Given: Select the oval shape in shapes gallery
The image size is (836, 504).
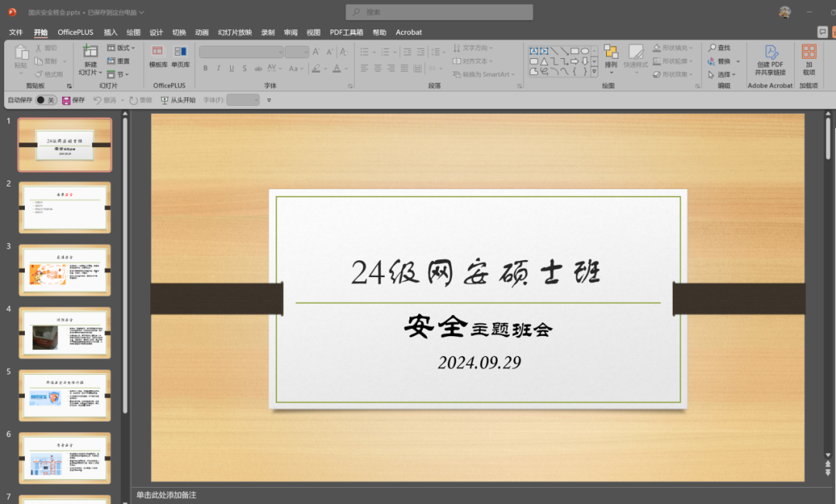Looking at the screenshot, I should pos(585,51).
